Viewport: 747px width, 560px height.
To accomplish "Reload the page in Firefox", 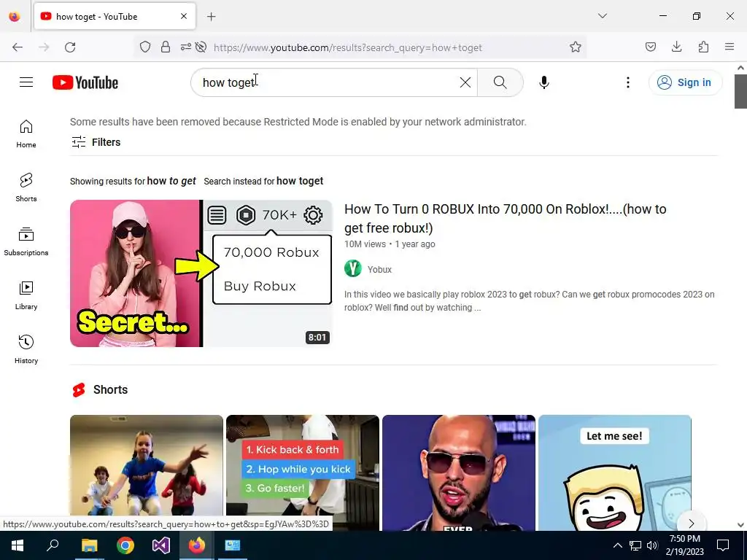I will [70, 47].
